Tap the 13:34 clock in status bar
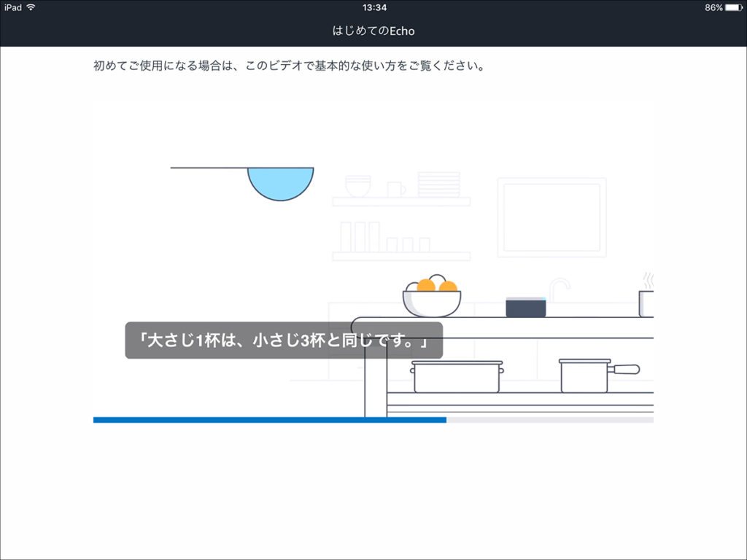 [x=374, y=7]
